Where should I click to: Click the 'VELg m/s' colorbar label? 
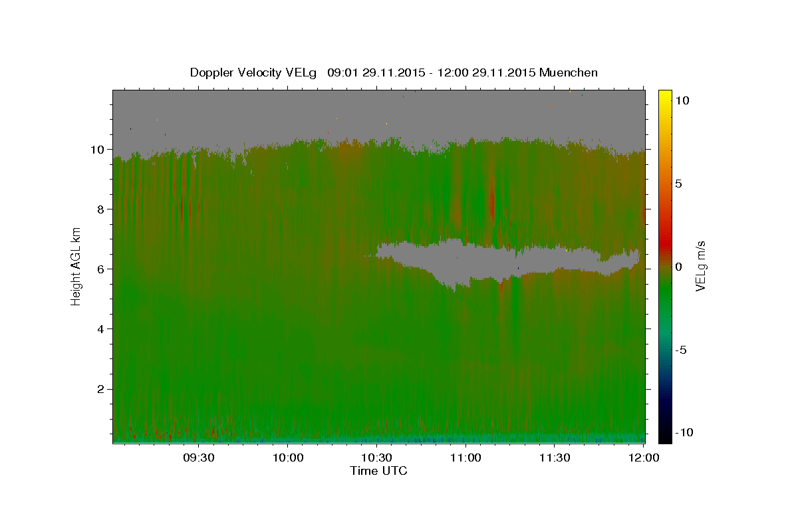pos(700,265)
